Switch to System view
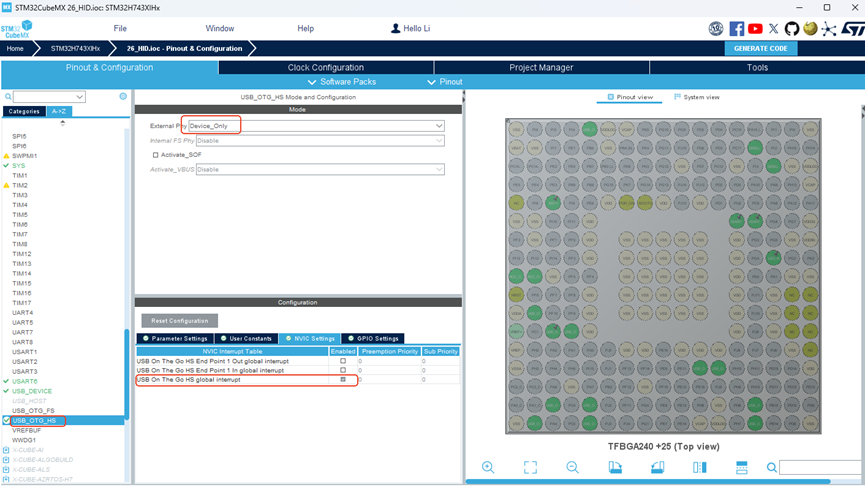Screen dimensions: 865x487 [x=697, y=97]
